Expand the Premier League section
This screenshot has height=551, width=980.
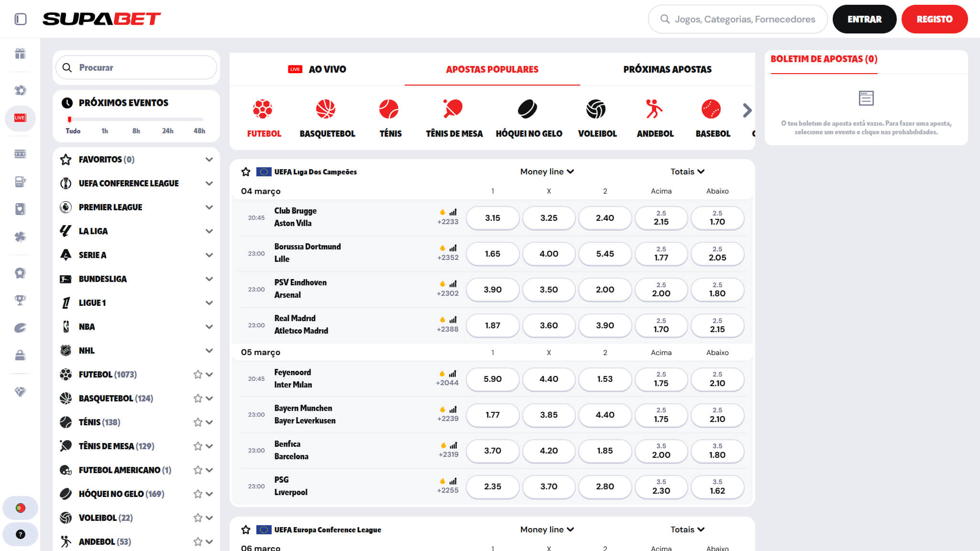[x=209, y=207]
